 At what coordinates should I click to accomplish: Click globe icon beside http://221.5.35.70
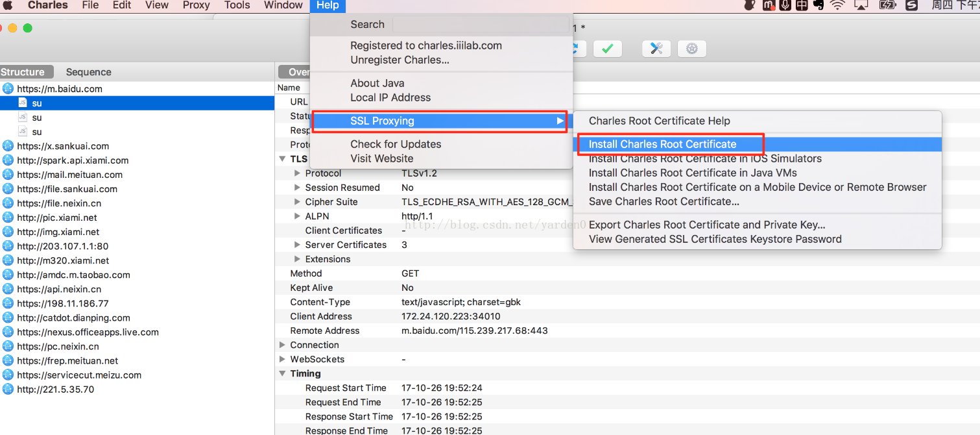coord(8,389)
